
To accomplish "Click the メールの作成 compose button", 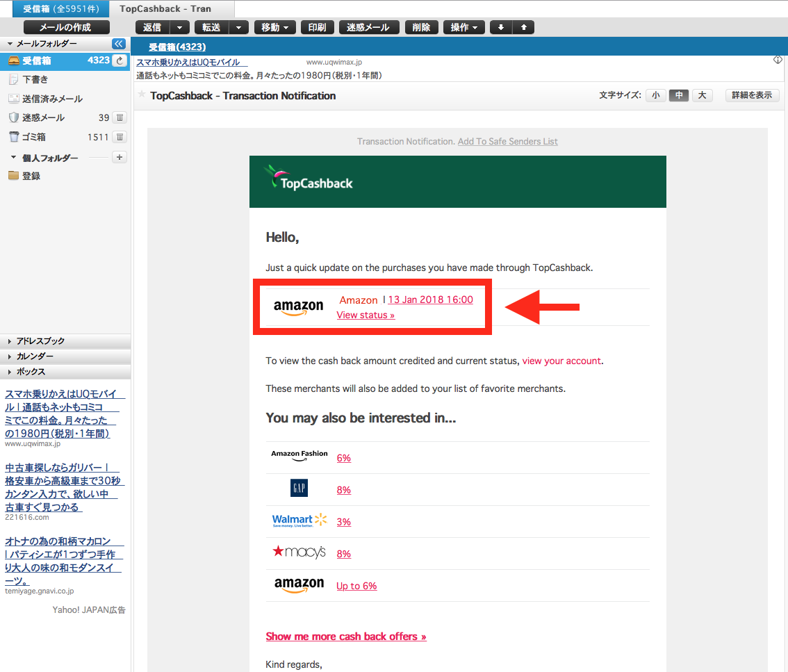I will click(66, 27).
